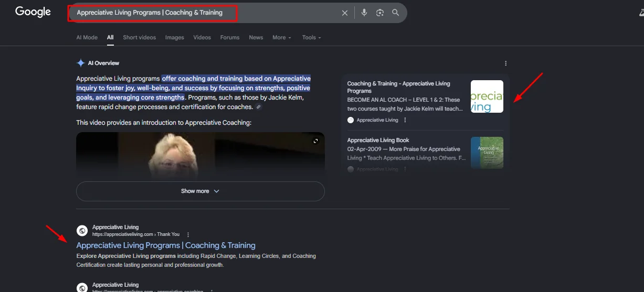644x292 pixels.
Task: Click the magnifying glass search button
Action: [x=396, y=13]
